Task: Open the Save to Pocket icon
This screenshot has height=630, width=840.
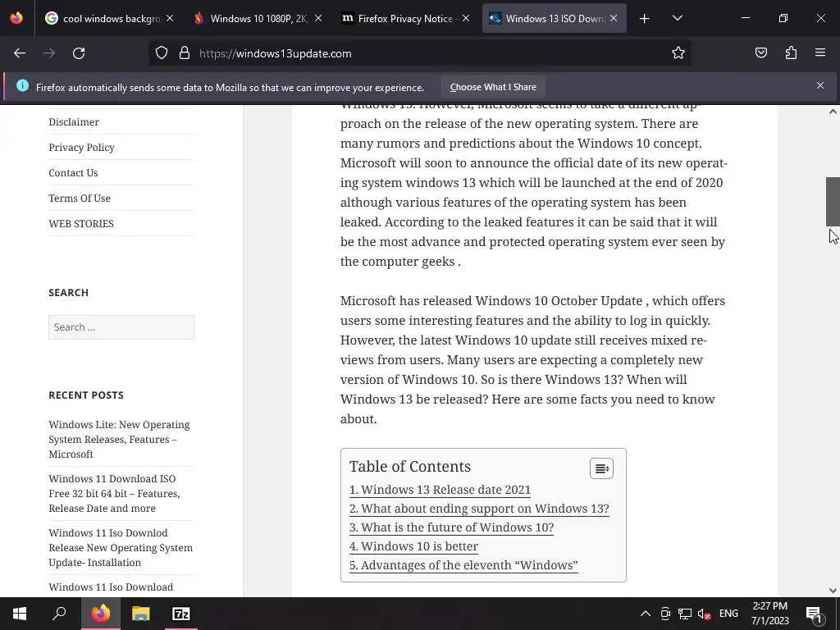Action: click(x=760, y=53)
